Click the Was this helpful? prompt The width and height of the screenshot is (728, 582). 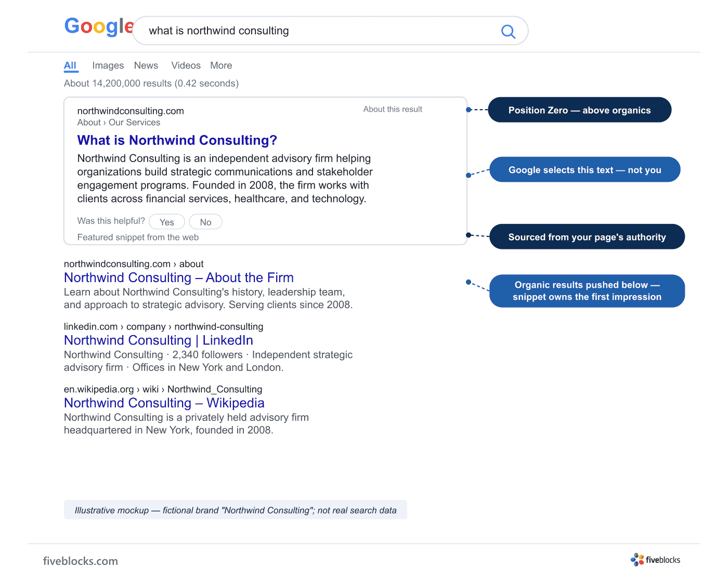(x=111, y=221)
